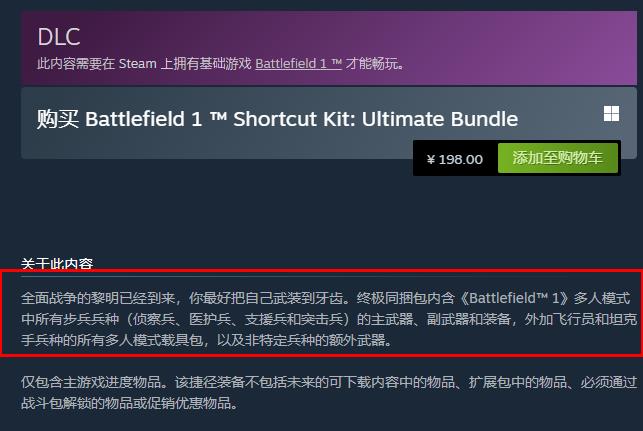Click the line ending with 以及非特定兵种的额外武器
The height and width of the screenshot is (431, 643).
[206, 340]
